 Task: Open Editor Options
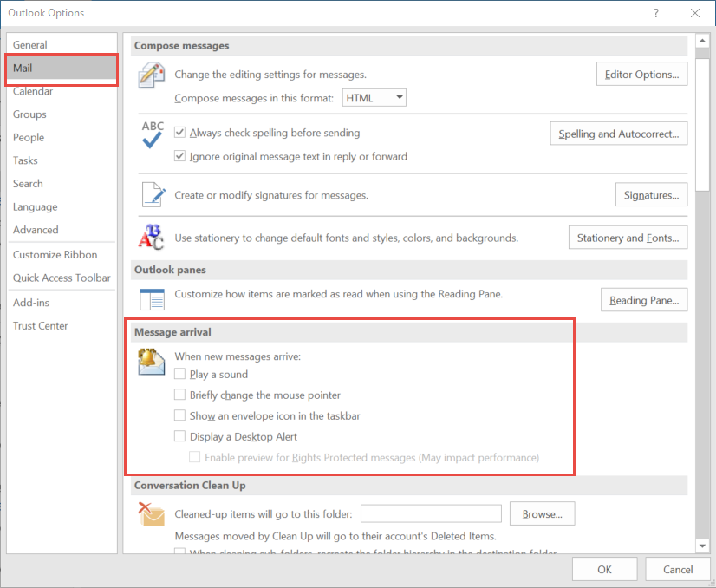coord(641,74)
